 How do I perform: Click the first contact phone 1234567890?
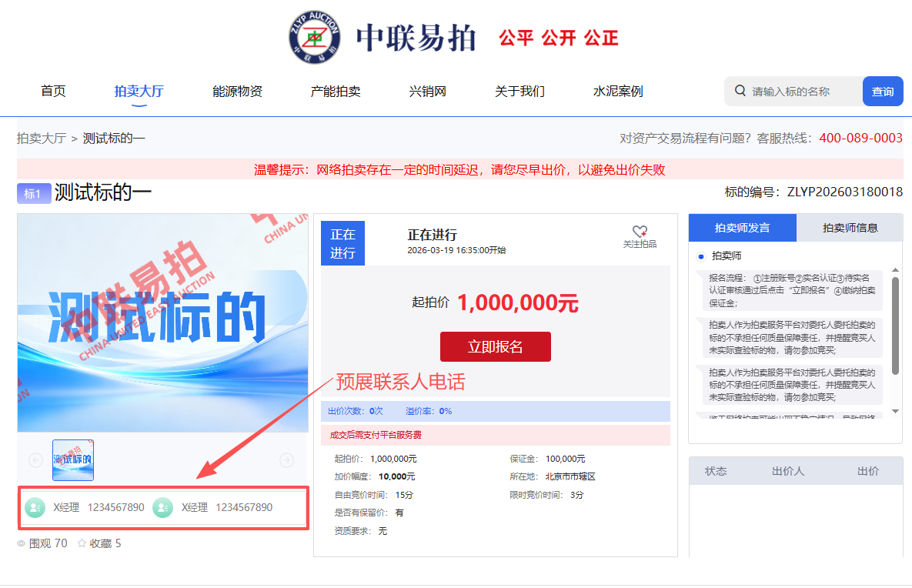click(x=115, y=507)
